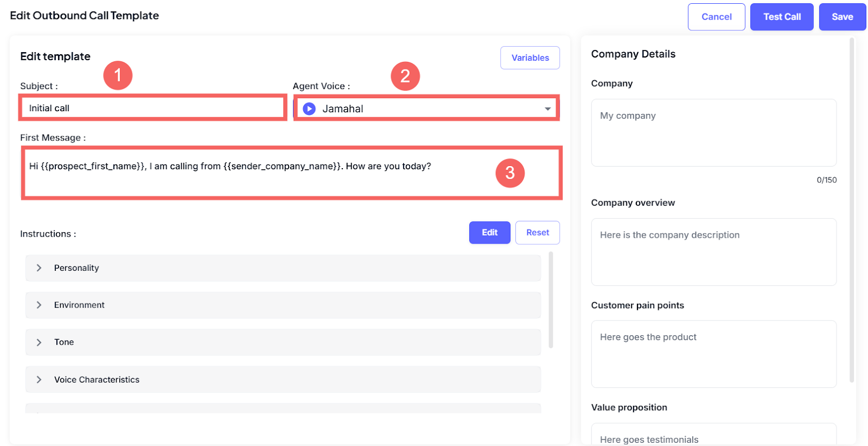Click the Subject input field
Image resolution: width=868 pixels, height=446 pixels.
click(152, 108)
